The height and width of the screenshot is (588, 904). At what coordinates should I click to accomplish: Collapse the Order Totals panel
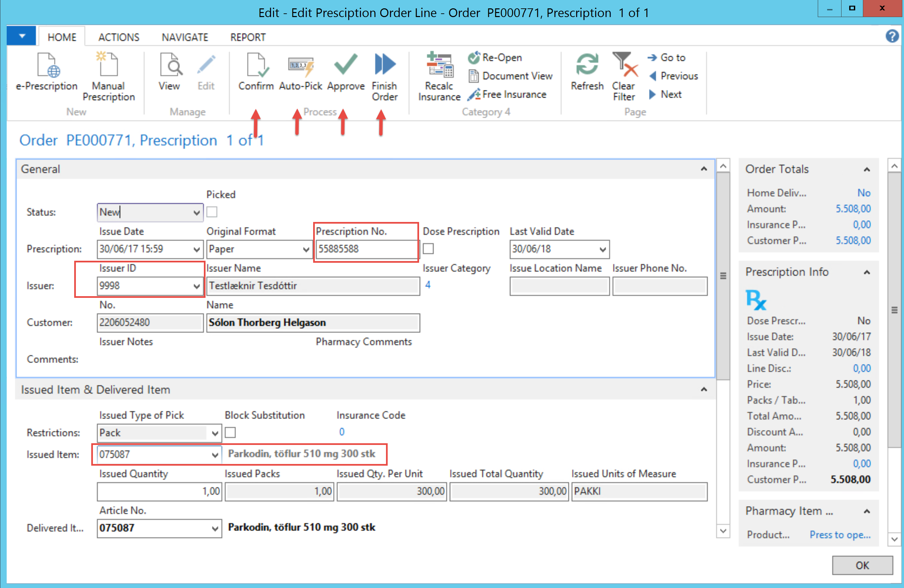[x=867, y=169]
